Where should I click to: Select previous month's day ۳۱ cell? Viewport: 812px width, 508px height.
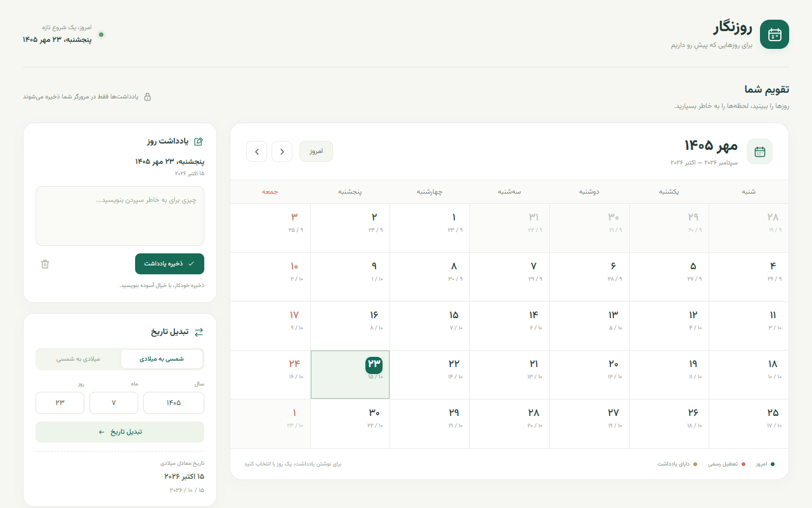pyautogui.click(x=510, y=228)
